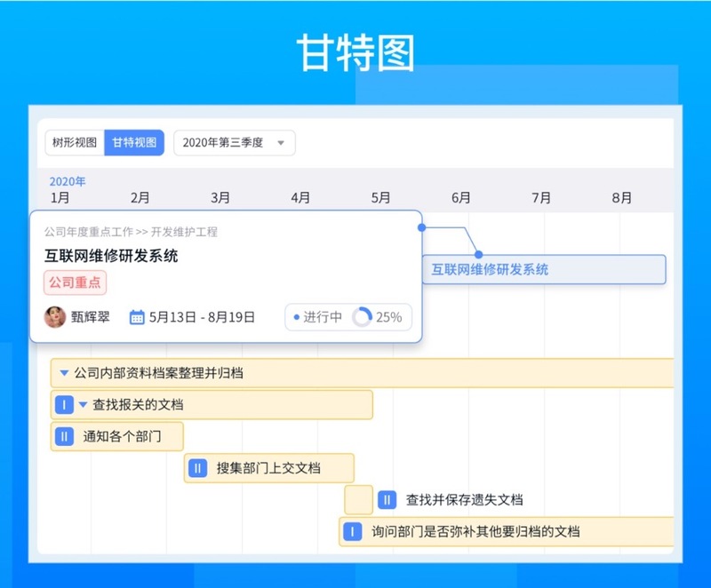
Task: Collapse the 查找报关的文档 subtask triangle
Action: [x=84, y=405]
